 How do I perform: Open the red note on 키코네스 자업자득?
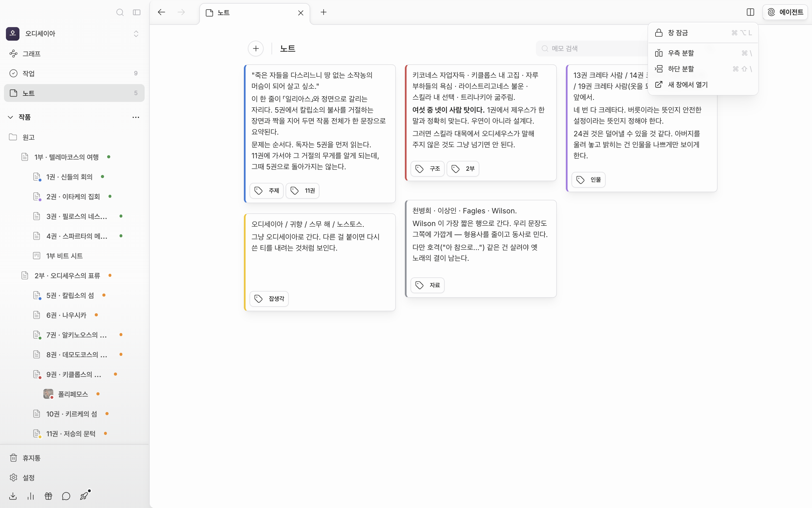pyautogui.click(x=481, y=123)
